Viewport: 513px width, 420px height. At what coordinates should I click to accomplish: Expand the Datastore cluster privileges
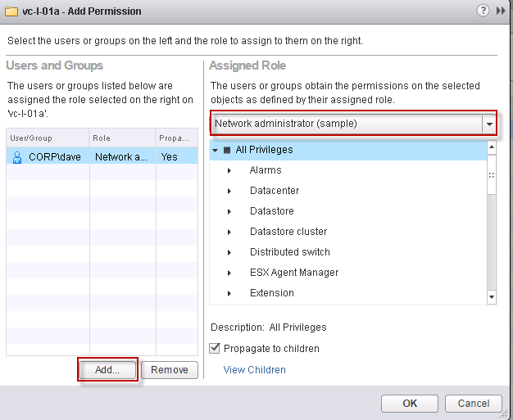[x=229, y=232]
